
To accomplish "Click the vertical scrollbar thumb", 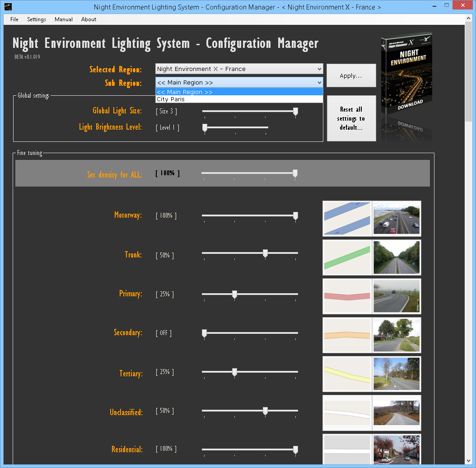I will (x=468, y=71).
